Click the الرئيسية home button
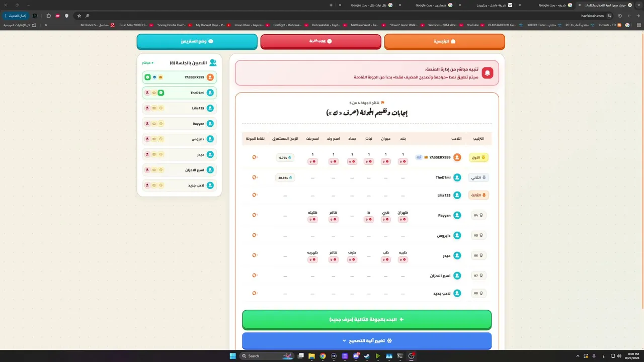Viewport: 644px width, 362px height. click(444, 42)
